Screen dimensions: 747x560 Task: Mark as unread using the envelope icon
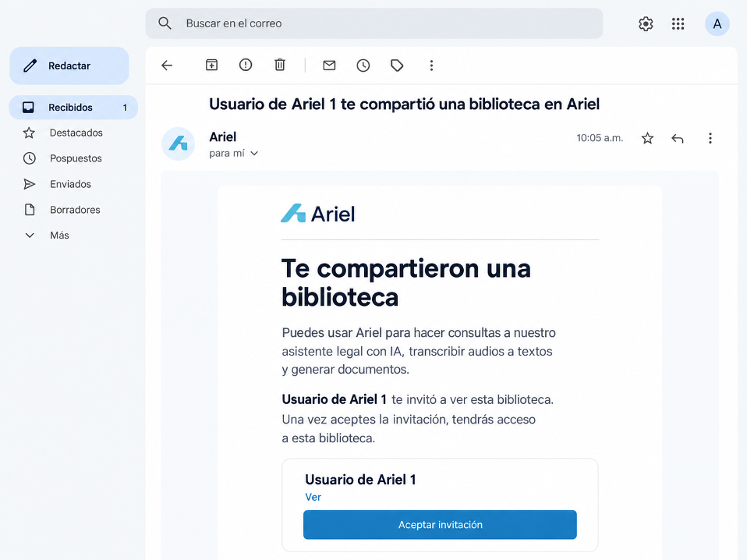(x=329, y=66)
